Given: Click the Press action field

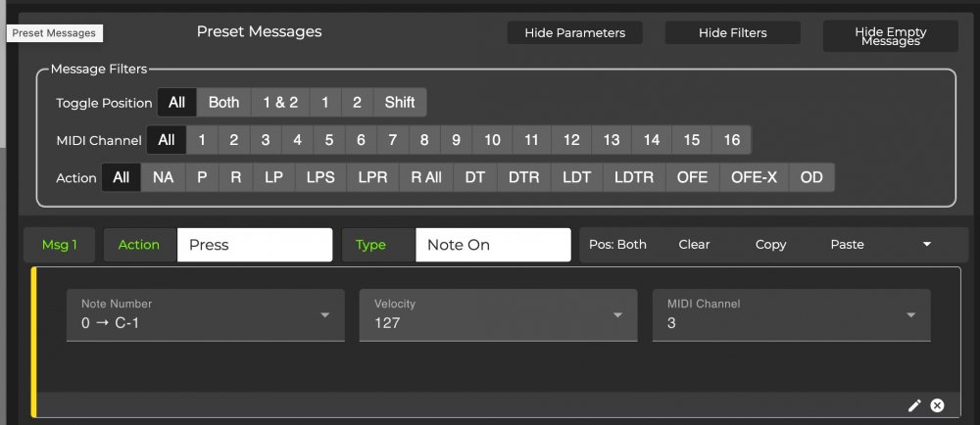Looking at the screenshot, I should click(x=254, y=245).
